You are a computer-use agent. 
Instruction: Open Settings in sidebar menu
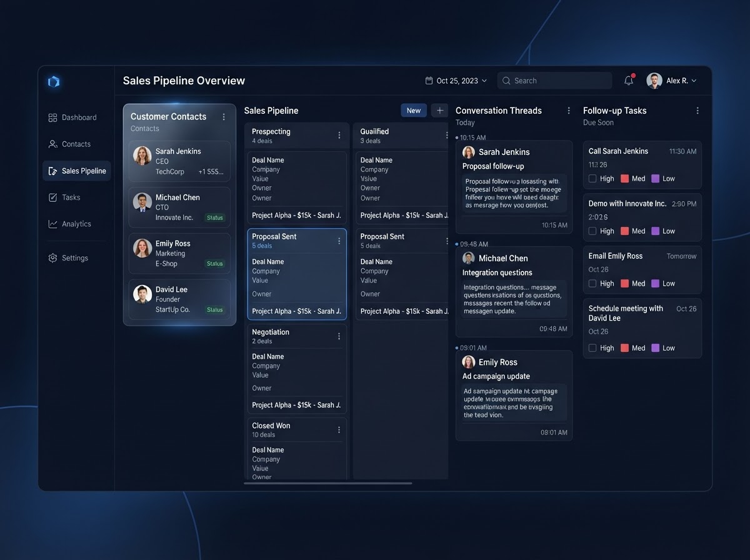tap(76, 257)
